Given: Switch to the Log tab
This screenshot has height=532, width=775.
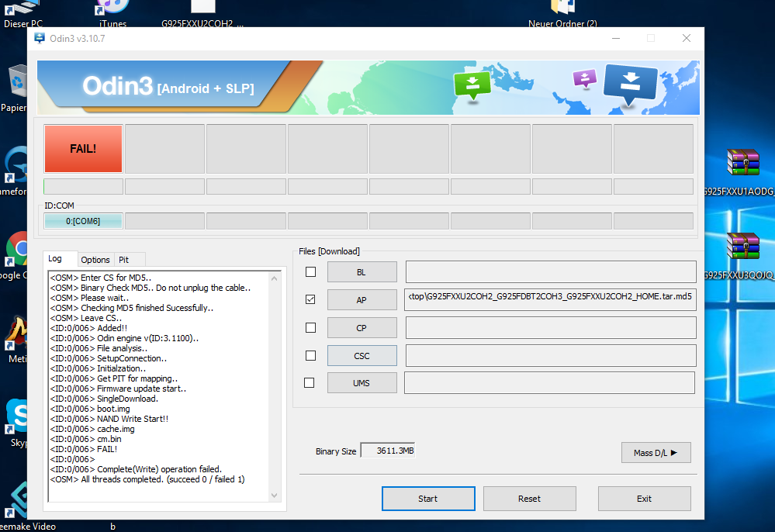Looking at the screenshot, I should point(55,259).
